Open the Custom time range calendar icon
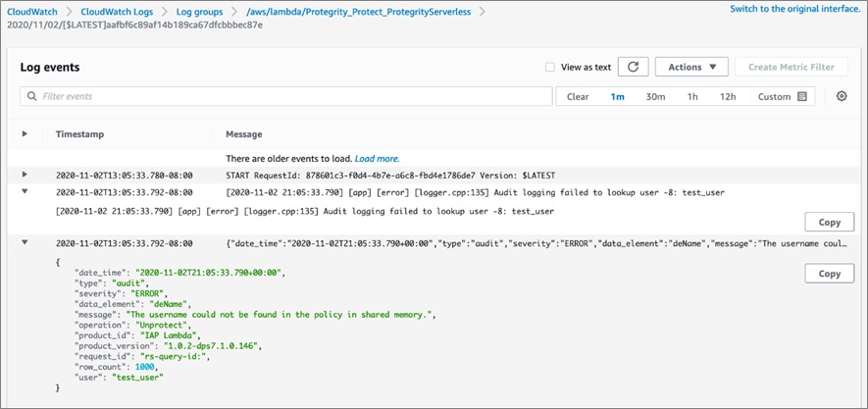Viewport: 868px width, 409px height. 801,96
